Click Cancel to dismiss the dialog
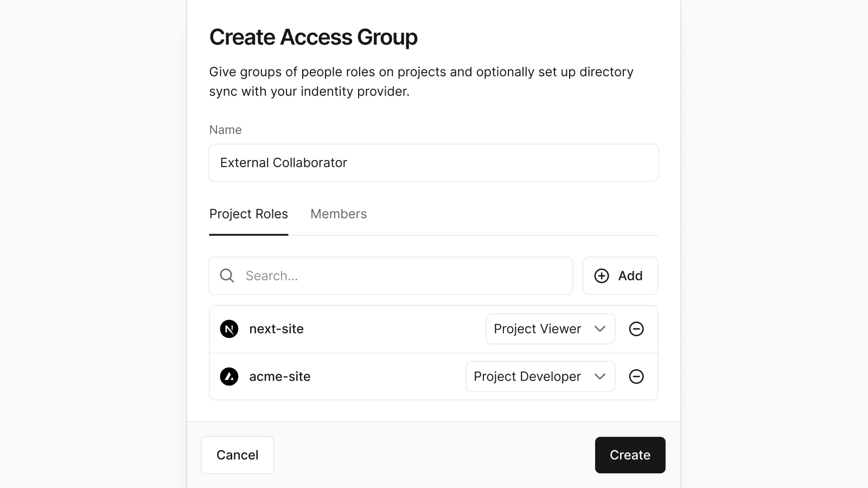Viewport: 868px width, 488px height. click(x=237, y=455)
